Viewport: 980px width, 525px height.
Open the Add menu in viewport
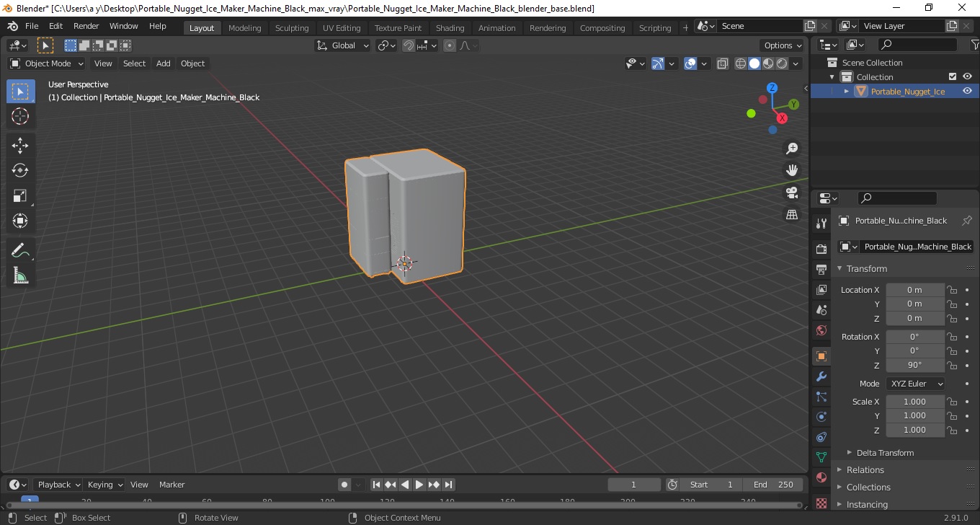point(164,63)
